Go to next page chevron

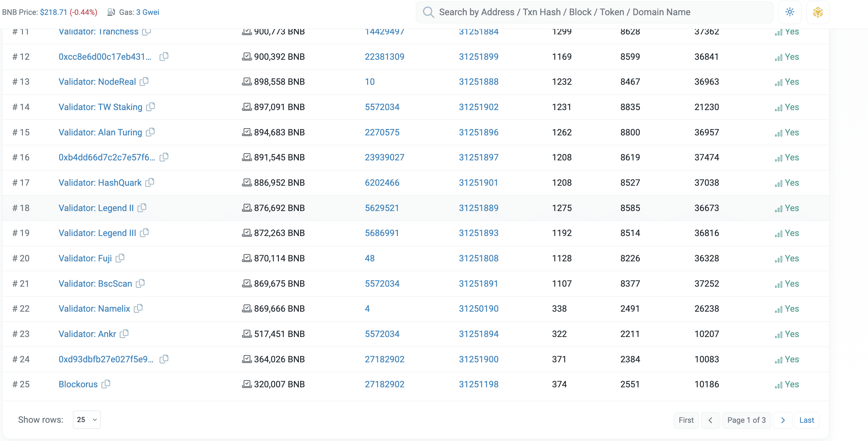(783, 420)
